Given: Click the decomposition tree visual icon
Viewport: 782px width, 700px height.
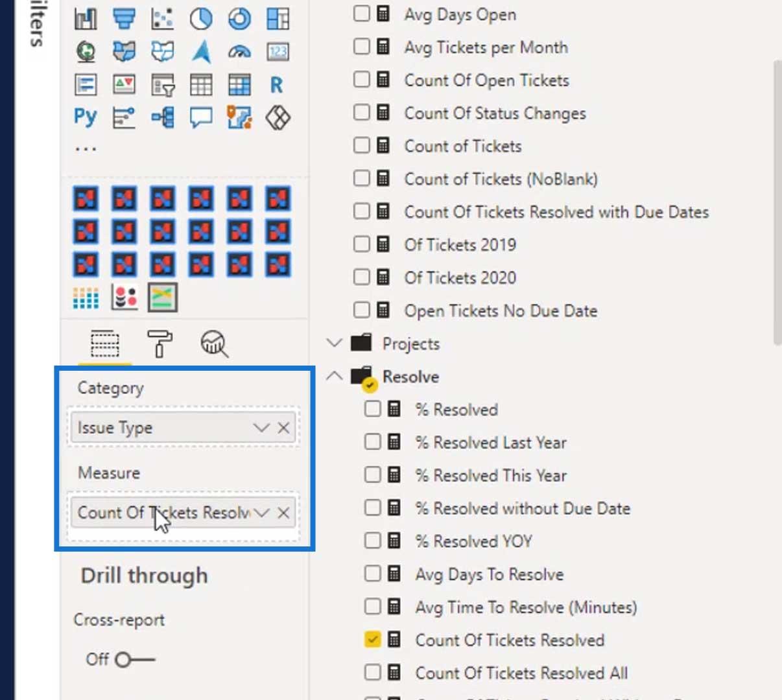Looking at the screenshot, I should 162,118.
